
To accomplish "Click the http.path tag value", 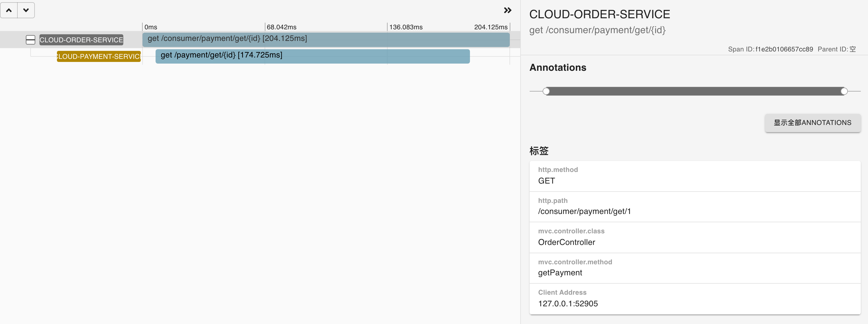I will (x=584, y=211).
